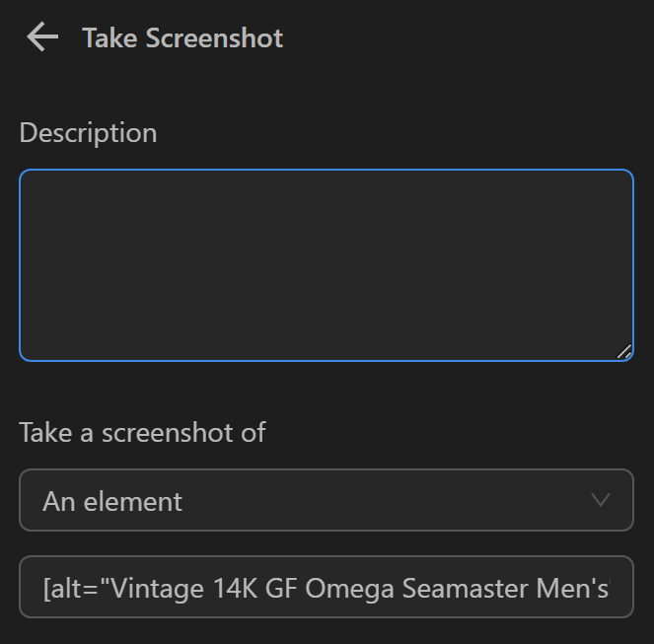
Task: Click the element selector input field
Action: click(x=326, y=589)
